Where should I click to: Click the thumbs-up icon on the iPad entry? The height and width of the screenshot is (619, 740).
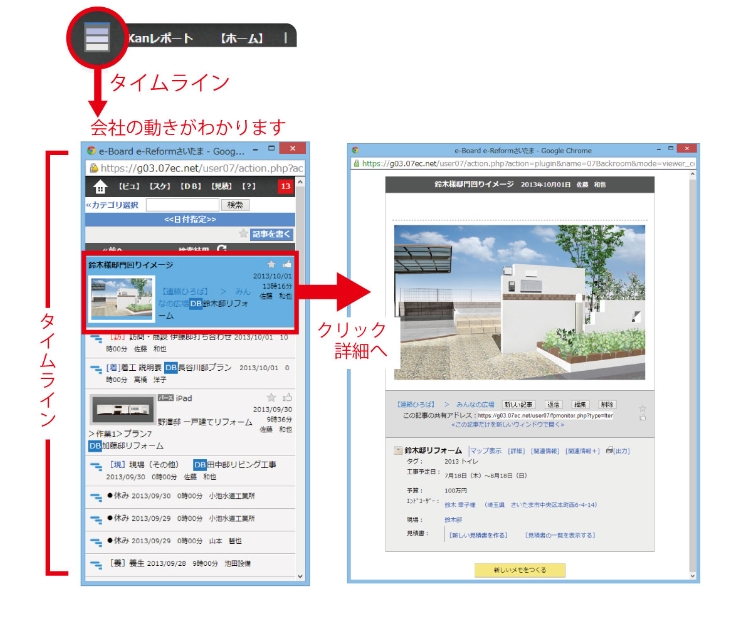click(285, 396)
